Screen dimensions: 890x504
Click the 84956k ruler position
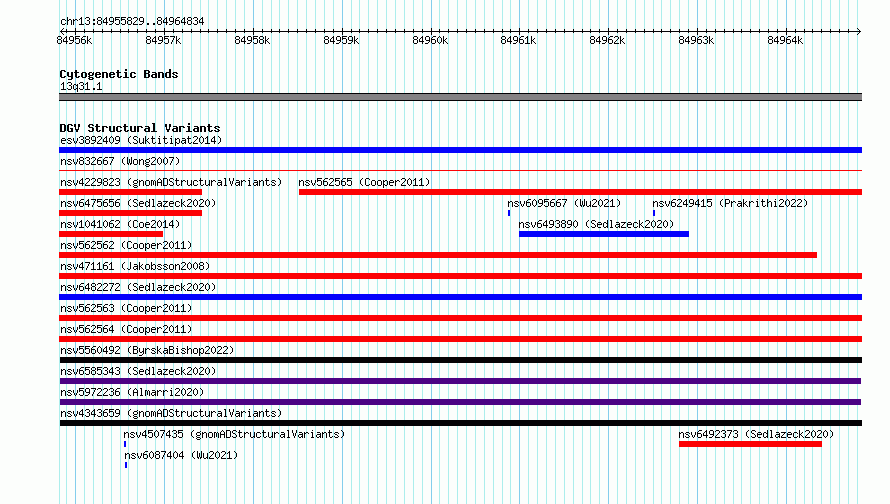[x=74, y=40]
